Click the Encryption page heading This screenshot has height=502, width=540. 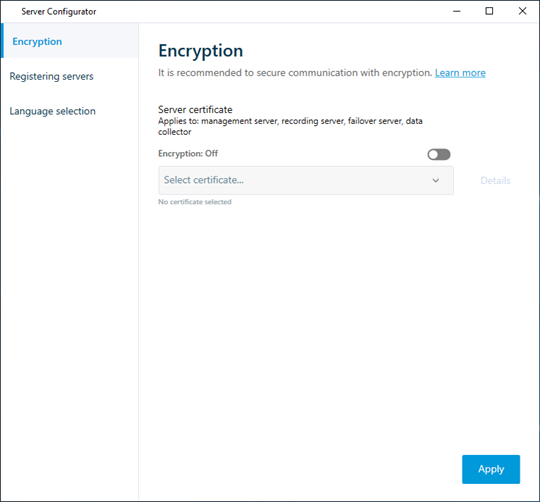point(200,51)
